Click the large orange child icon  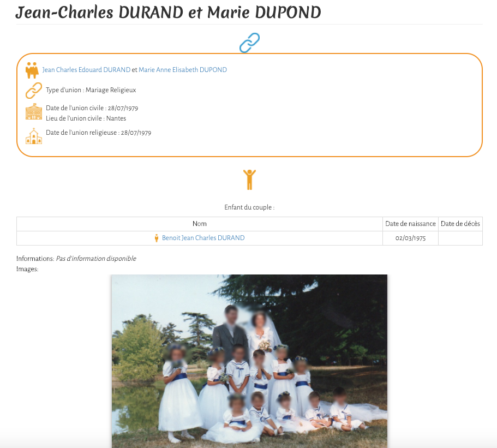click(249, 180)
